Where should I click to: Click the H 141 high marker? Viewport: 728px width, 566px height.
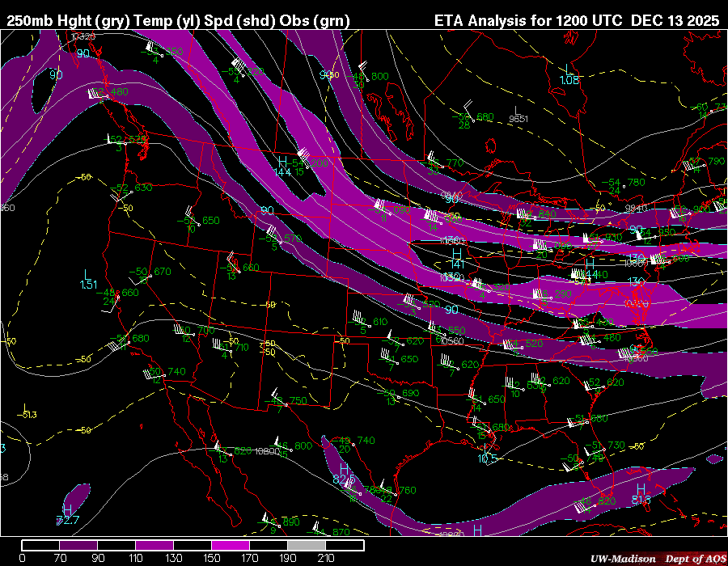pos(457,259)
